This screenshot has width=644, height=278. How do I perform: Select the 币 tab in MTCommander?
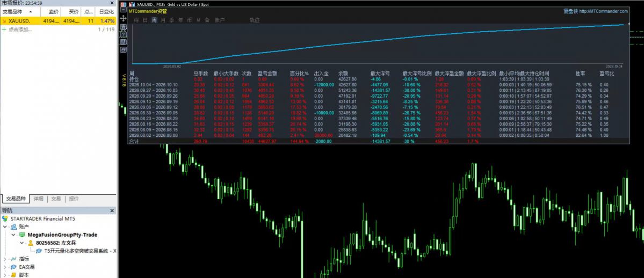pyautogui.click(x=190, y=20)
